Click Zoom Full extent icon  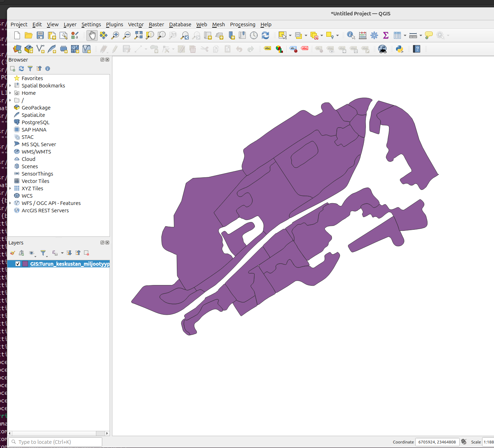point(138,35)
